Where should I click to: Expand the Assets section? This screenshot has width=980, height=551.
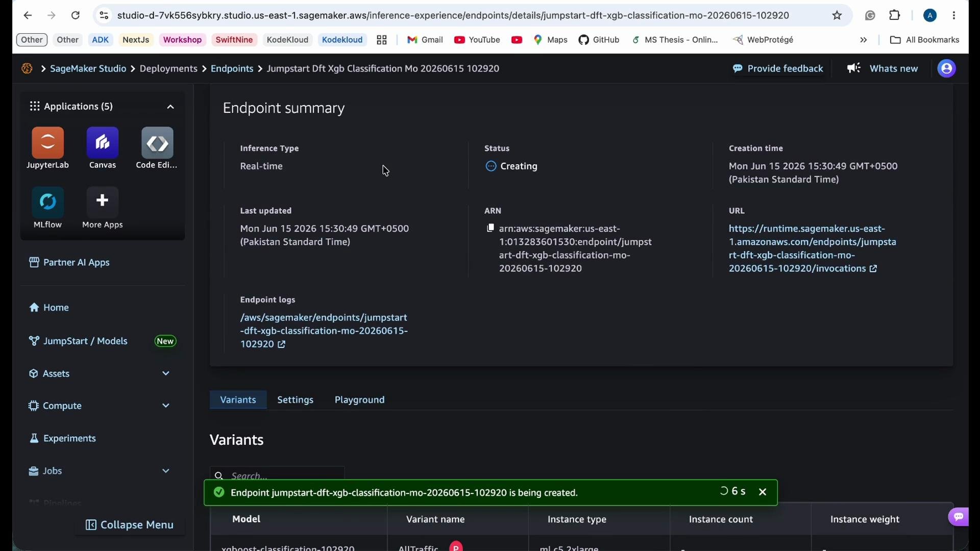pyautogui.click(x=100, y=373)
